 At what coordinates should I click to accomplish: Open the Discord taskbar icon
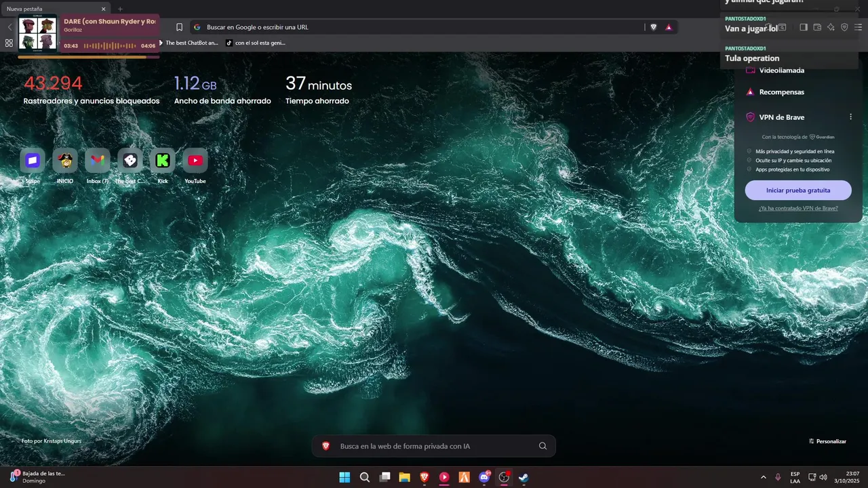484,477
